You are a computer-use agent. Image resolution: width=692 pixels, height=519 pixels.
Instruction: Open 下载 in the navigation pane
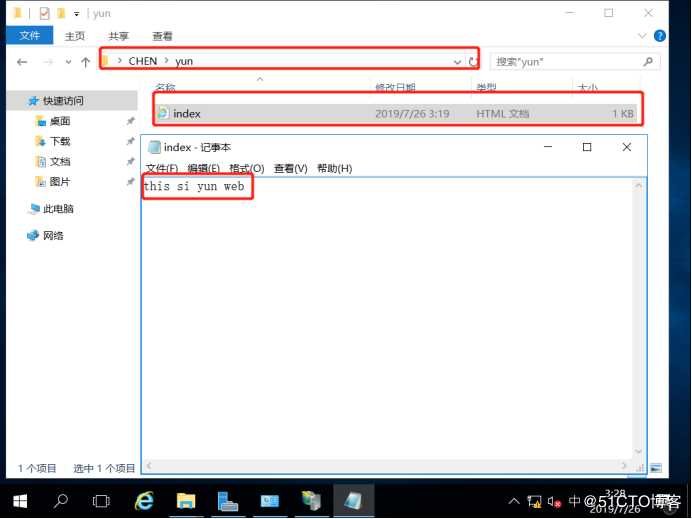click(x=60, y=141)
